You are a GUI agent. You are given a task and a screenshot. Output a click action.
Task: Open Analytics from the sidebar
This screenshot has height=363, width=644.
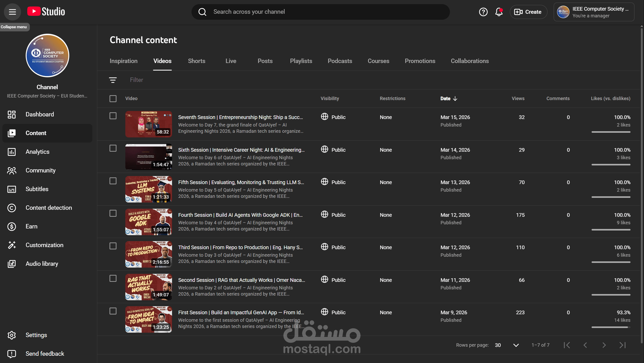[37, 152]
